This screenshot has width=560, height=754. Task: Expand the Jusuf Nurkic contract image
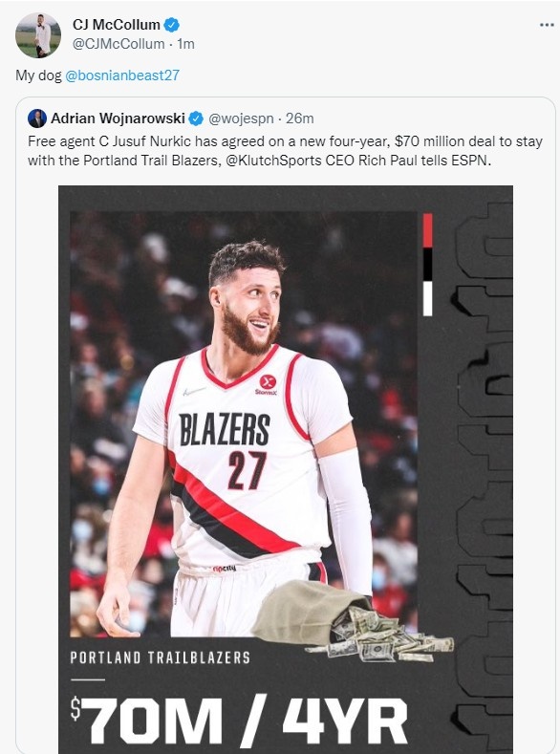[x=286, y=469]
